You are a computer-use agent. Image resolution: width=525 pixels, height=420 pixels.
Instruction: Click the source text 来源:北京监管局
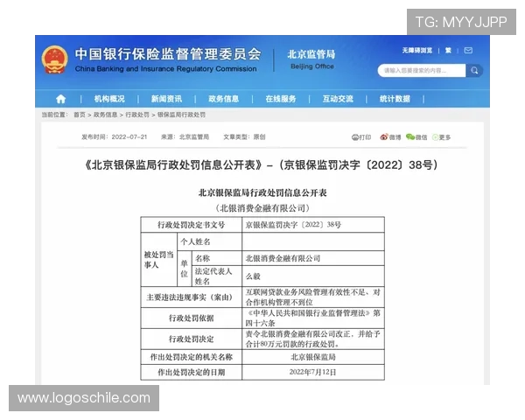(185, 137)
